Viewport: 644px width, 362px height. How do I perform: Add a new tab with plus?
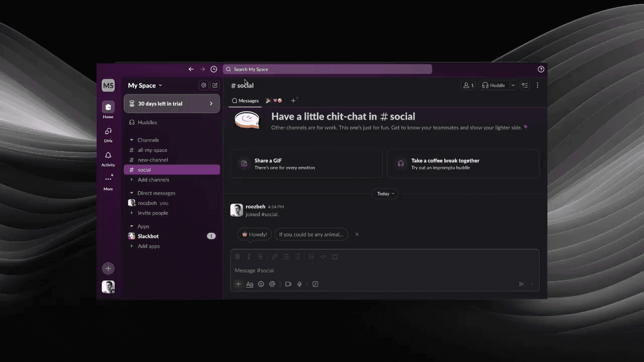(x=294, y=101)
